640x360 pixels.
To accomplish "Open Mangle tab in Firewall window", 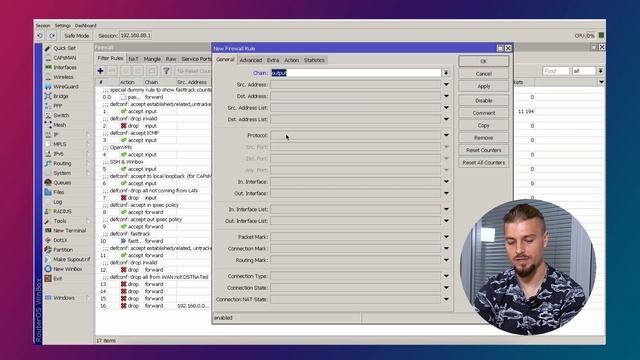I will point(152,59).
